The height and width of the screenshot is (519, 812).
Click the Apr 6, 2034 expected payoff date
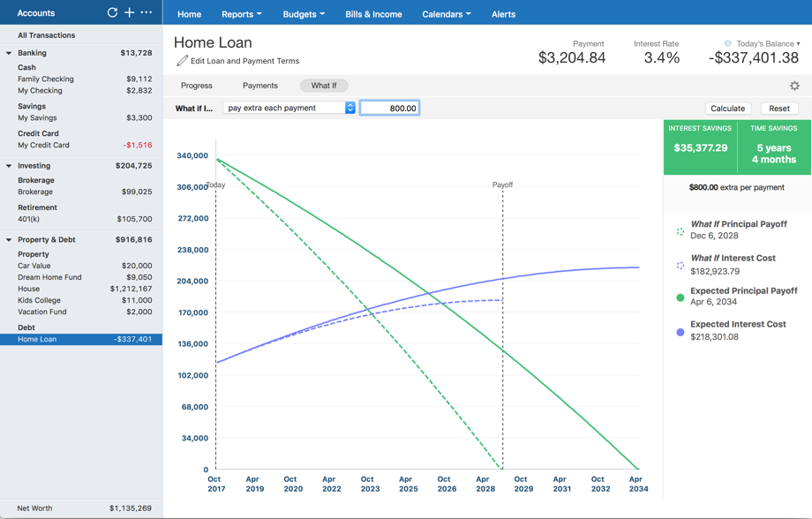713,302
